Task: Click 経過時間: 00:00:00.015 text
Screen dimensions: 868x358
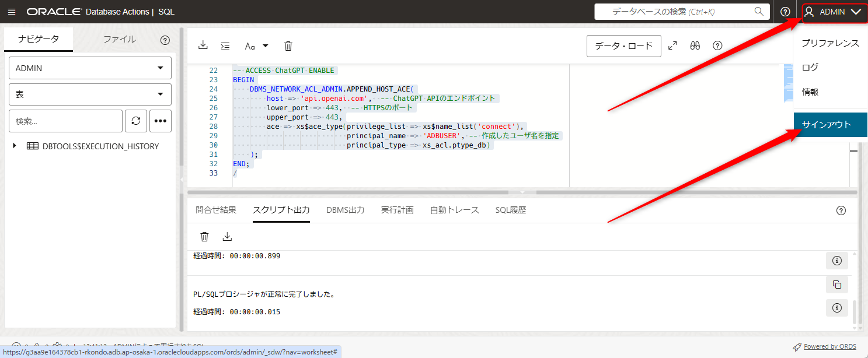Action: tap(236, 312)
